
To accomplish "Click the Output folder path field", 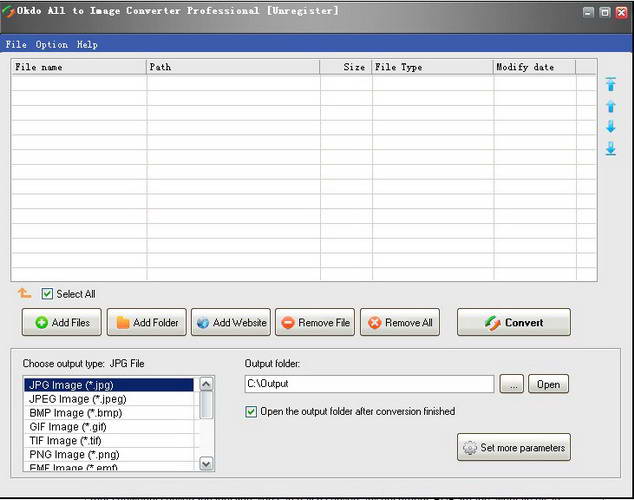I will [x=369, y=384].
